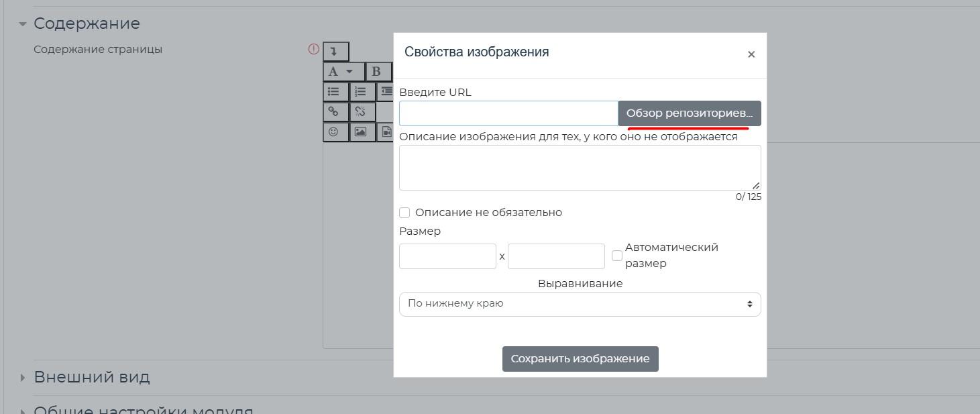Click the toolbar expand arrow button

(335, 52)
